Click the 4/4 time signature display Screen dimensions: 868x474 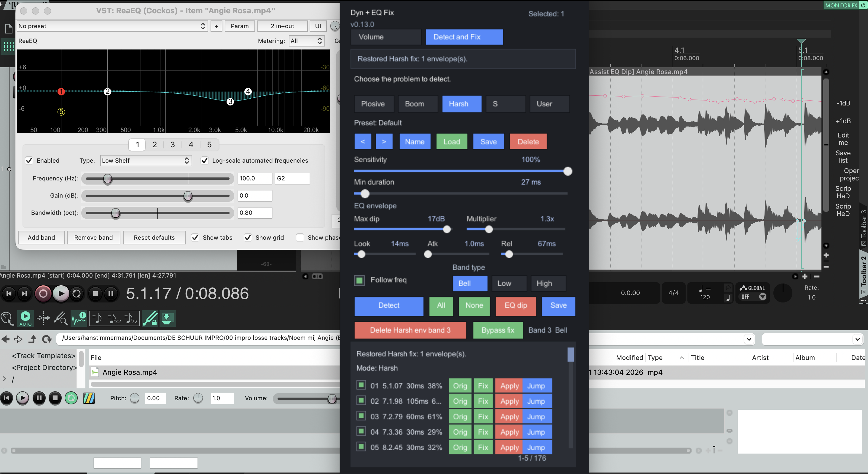673,293
